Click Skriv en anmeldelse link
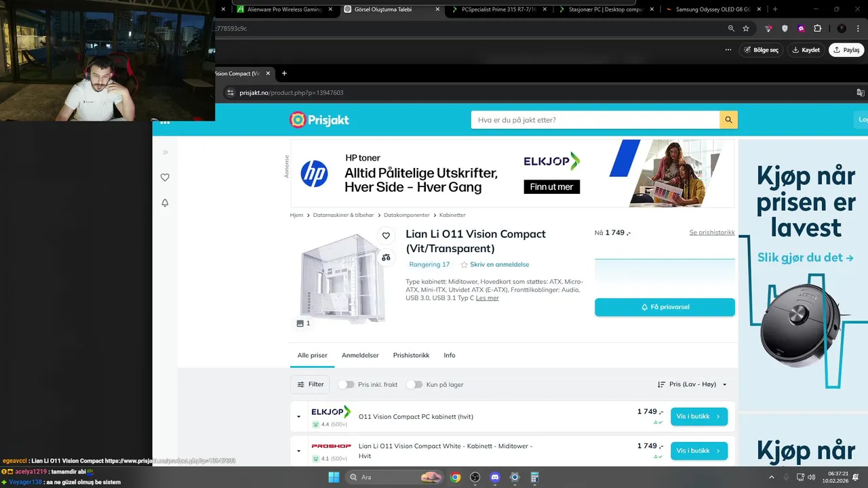 pyautogui.click(x=500, y=264)
